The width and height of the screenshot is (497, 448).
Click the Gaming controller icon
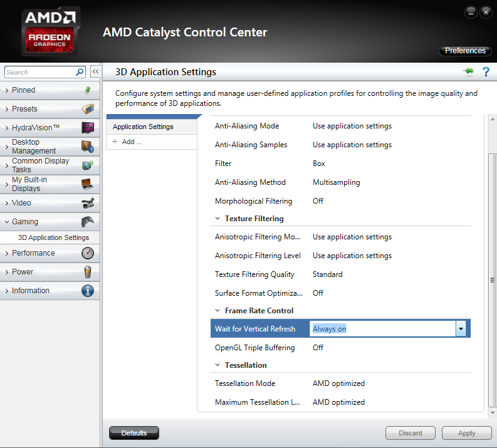[88, 222]
